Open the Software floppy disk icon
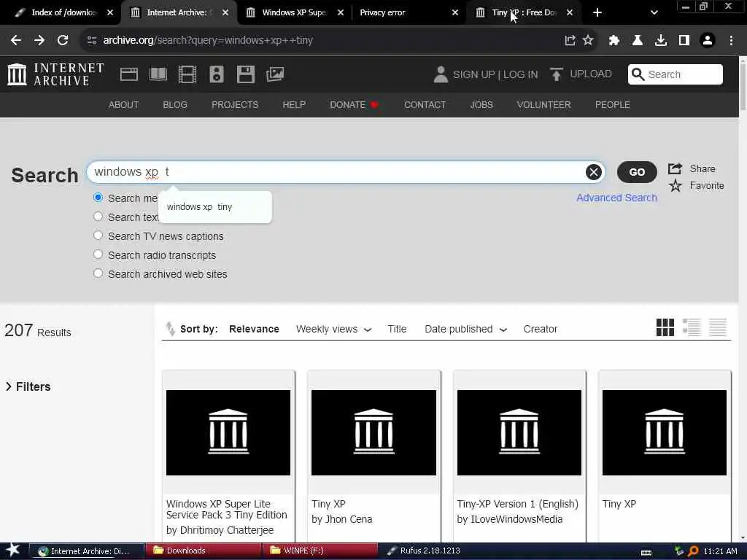The width and height of the screenshot is (747, 560). [246, 74]
